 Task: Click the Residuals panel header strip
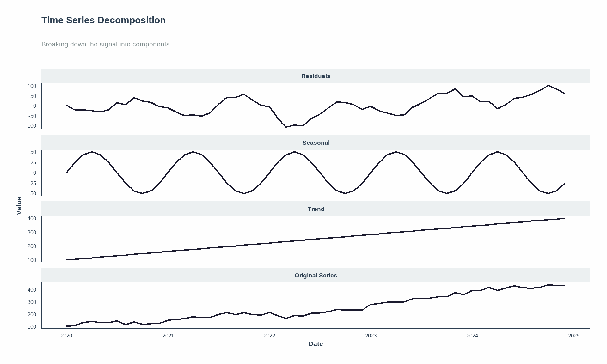316,76
